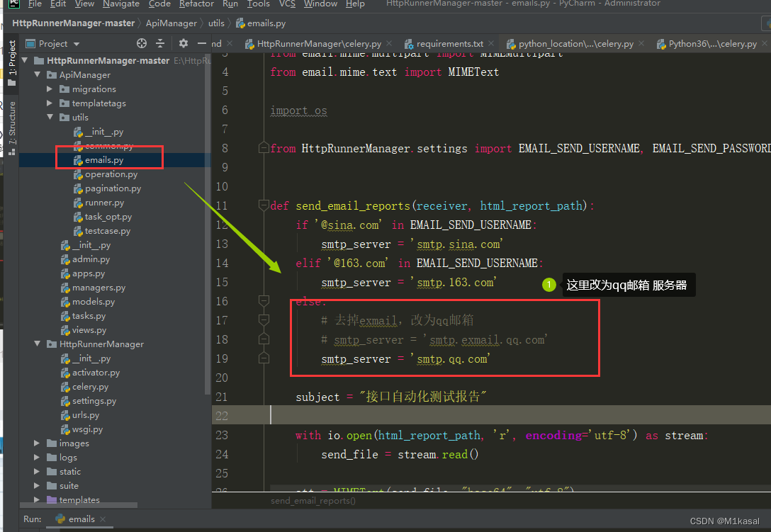Click utils breadcrumb
This screenshot has width=771, height=532.
(x=216, y=23)
